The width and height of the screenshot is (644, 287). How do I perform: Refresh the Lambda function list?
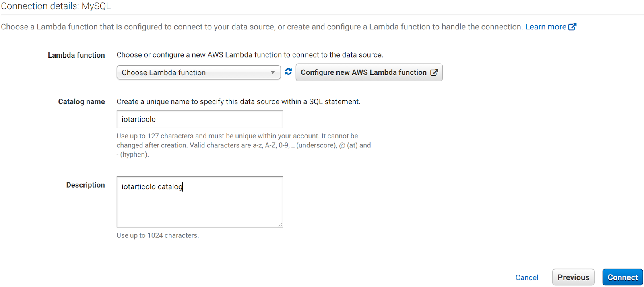coord(288,72)
